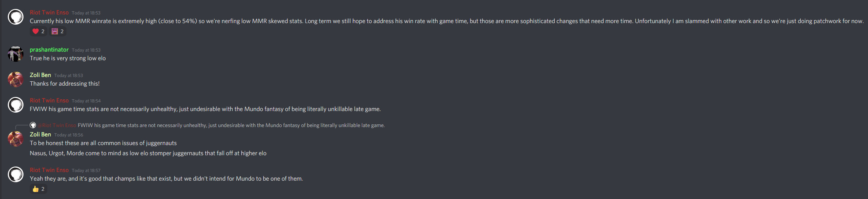Screen dimensions: 868x199
Task: Click Zoli Ben's username at 18:56
Action: tap(40, 134)
